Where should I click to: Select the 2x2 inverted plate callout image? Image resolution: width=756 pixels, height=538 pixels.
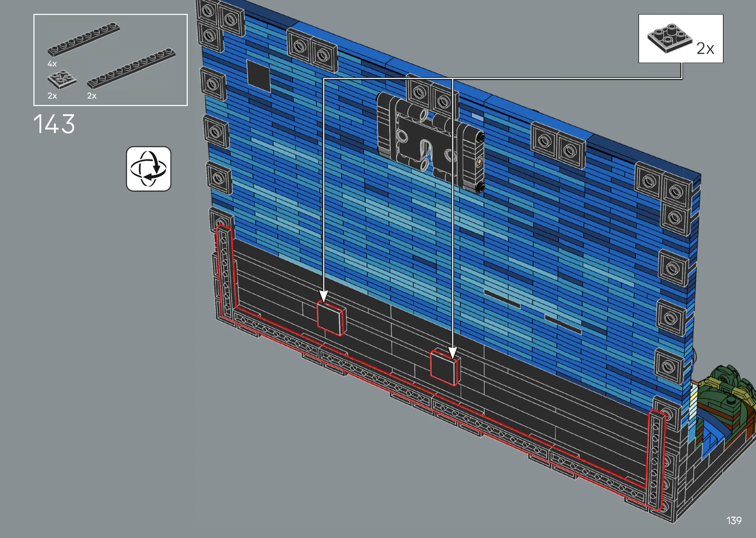tap(670, 38)
